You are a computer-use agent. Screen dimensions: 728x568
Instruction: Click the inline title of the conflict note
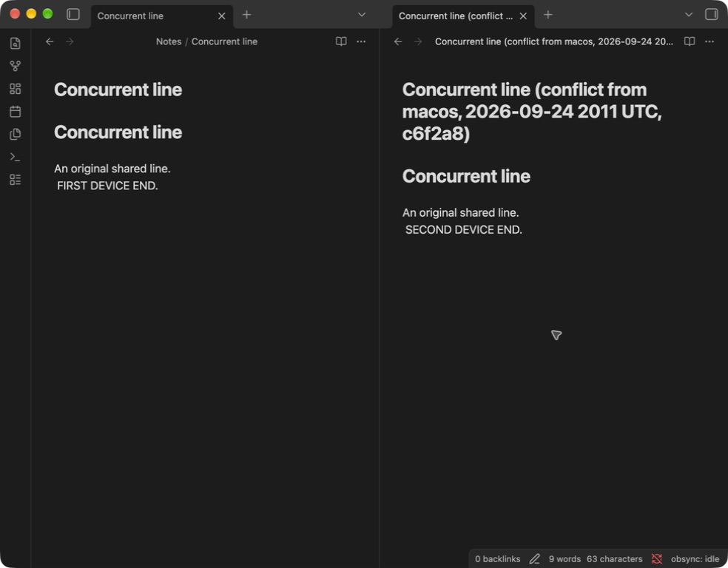(532, 112)
